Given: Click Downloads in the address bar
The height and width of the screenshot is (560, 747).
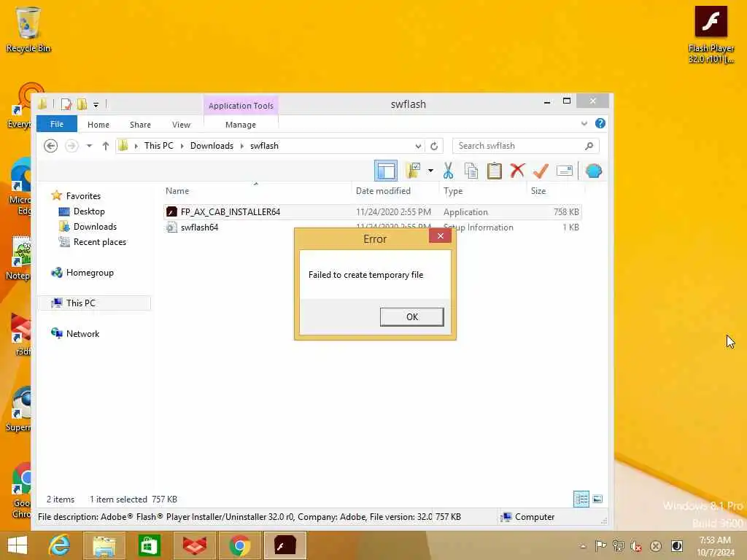Looking at the screenshot, I should pos(212,146).
